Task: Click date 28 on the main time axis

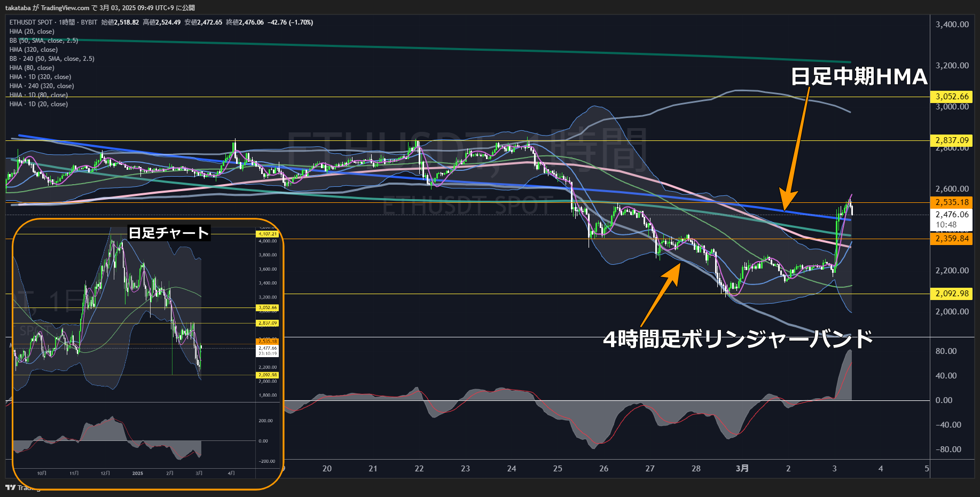Action: point(696,469)
